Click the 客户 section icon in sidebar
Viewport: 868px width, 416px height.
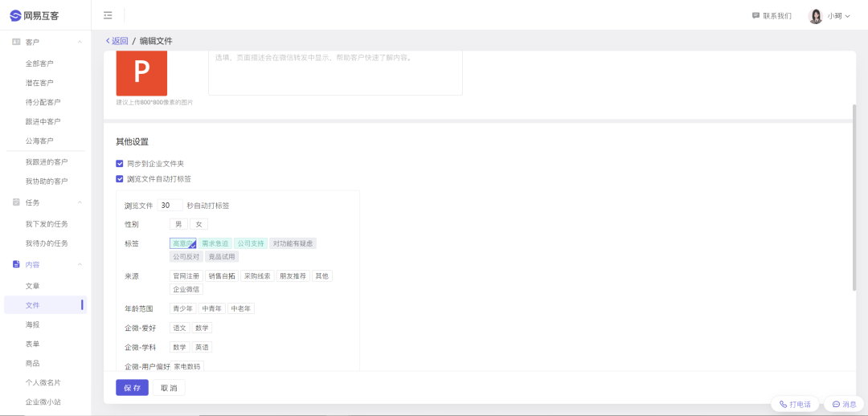16,42
